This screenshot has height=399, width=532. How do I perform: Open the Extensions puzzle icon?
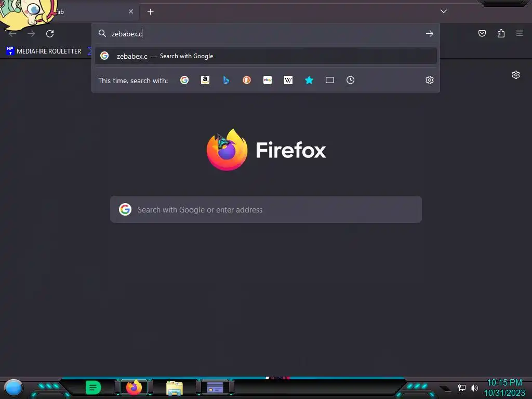(x=501, y=33)
